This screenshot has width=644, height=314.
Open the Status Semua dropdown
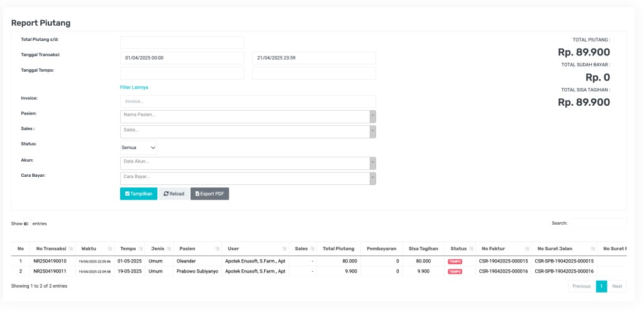click(x=138, y=147)
